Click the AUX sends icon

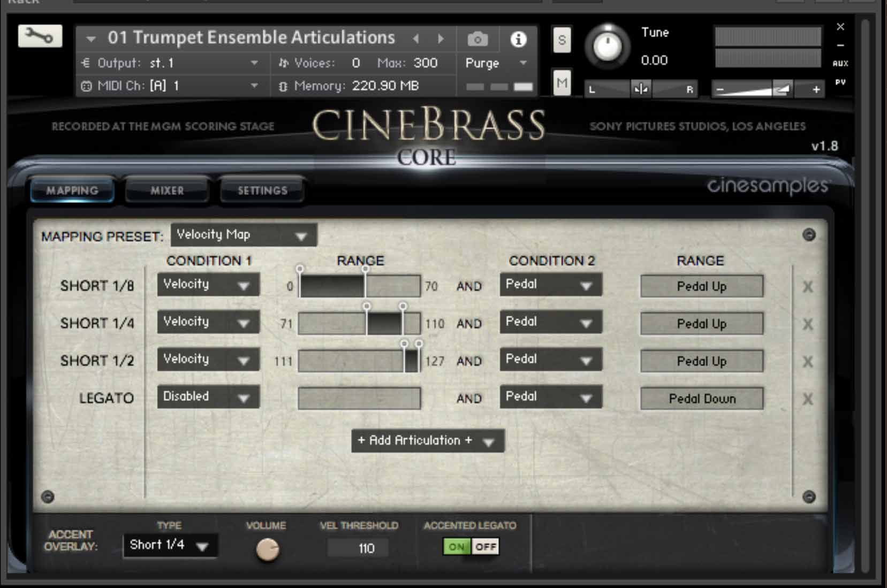coord(840,63)
